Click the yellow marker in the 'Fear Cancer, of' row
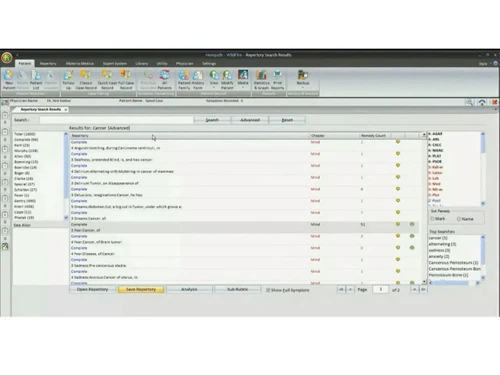 [x=398, y=224]
